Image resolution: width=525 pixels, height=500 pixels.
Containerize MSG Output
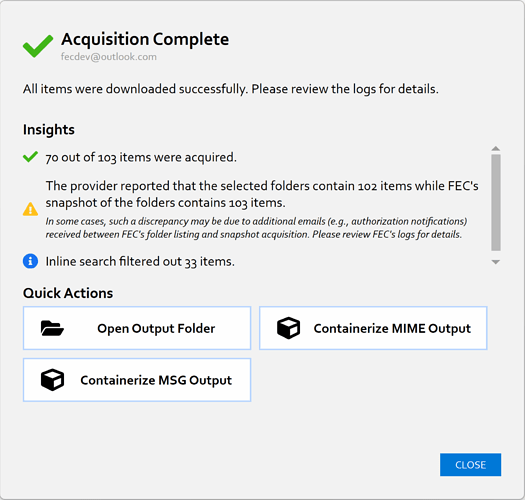[x=137, y=380]
